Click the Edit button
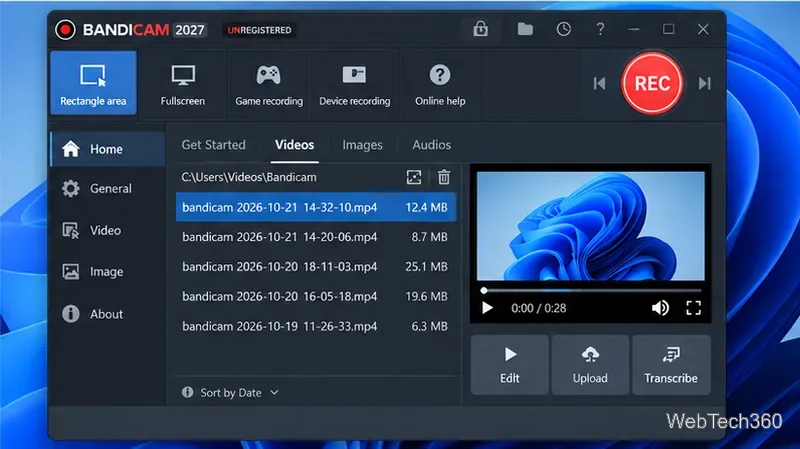 (x=510, y=365)
